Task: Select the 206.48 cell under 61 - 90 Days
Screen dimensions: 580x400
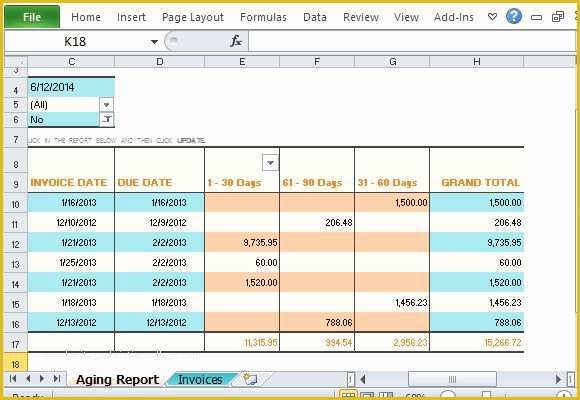Action: 317,222
